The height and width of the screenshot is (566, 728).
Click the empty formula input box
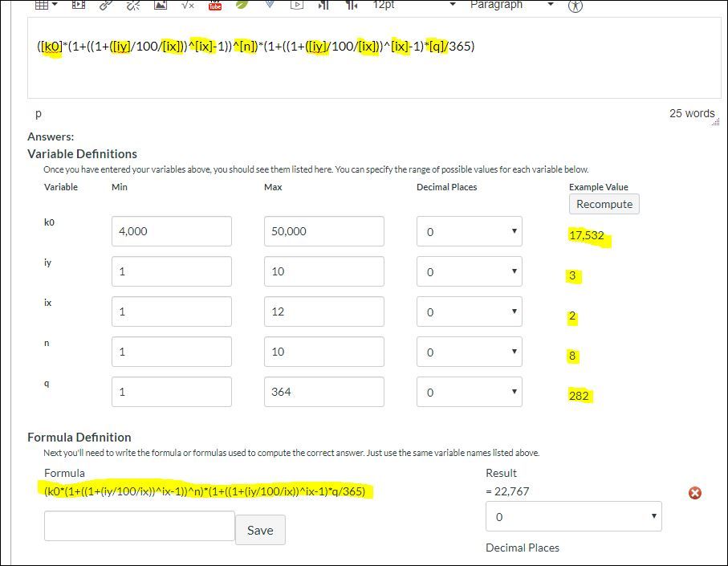[139, 526]
